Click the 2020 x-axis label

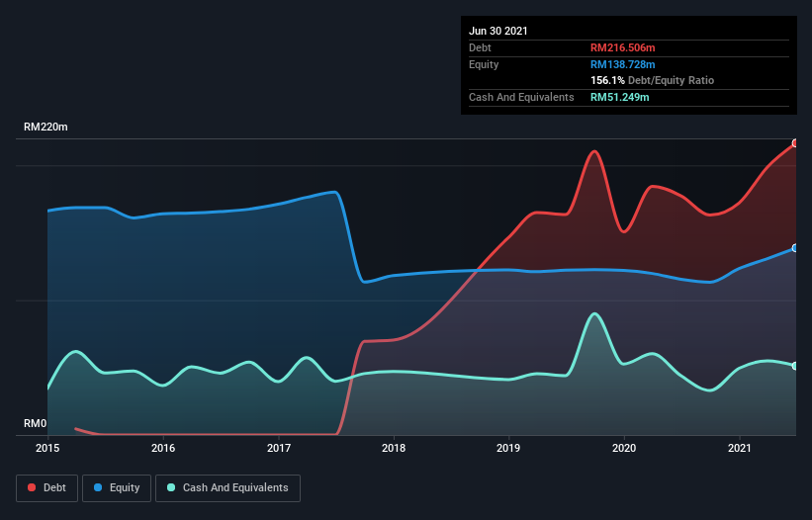624,448
